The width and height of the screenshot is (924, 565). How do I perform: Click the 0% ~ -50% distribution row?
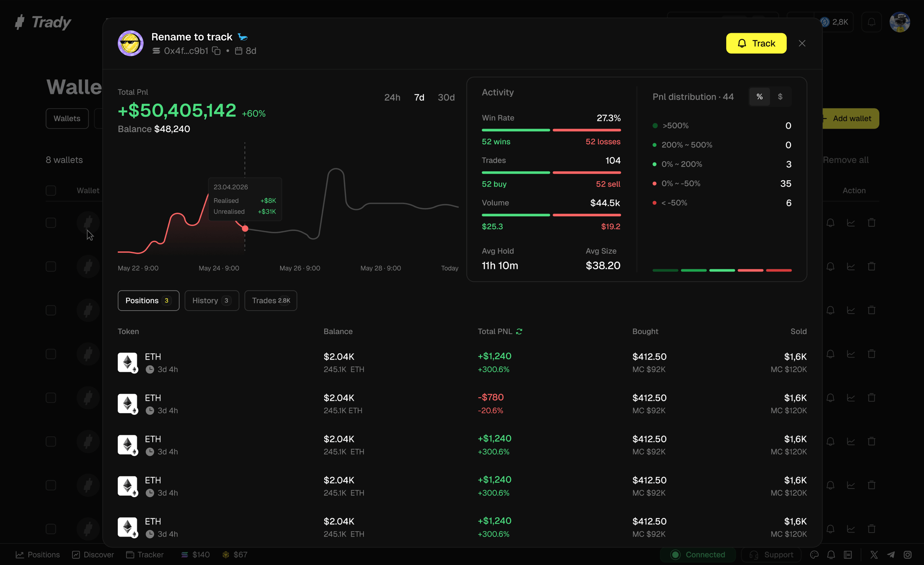722,183
